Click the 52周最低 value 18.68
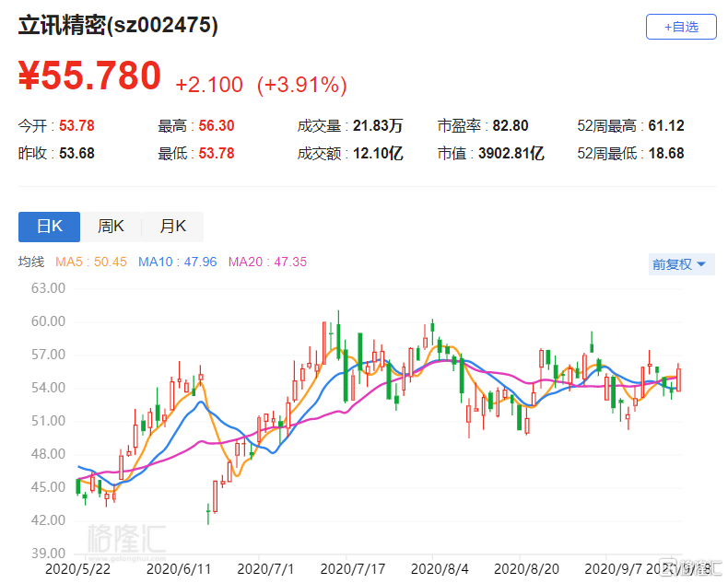Viewport: 728px width, 583px height. pyautogui.click(x=666, y=153)
